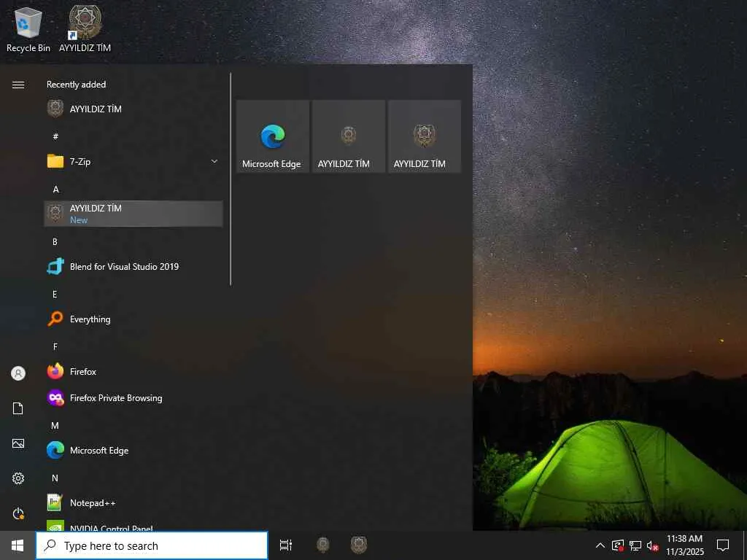Viewport: 747px width, 560px height.
Task: Launch Firefox from the app list
Action: (x=133, y=371)
